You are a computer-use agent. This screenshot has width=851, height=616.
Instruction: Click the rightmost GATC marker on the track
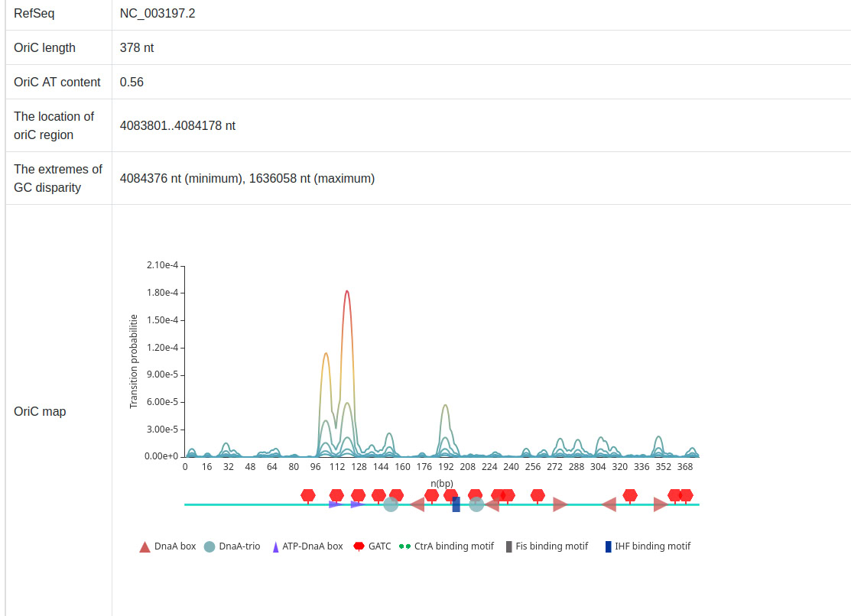point(686,495)
